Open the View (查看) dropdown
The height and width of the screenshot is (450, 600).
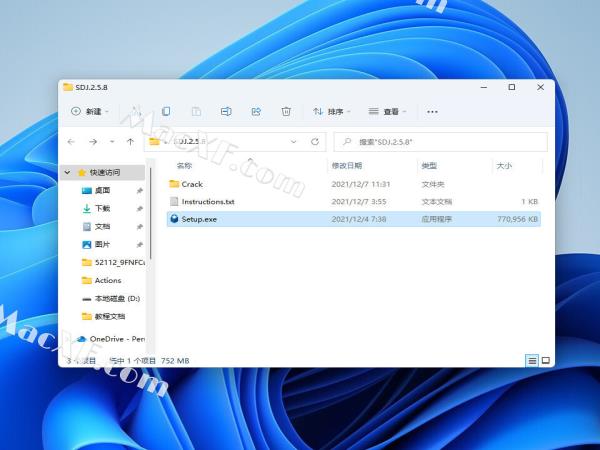[x=387, y=111]
